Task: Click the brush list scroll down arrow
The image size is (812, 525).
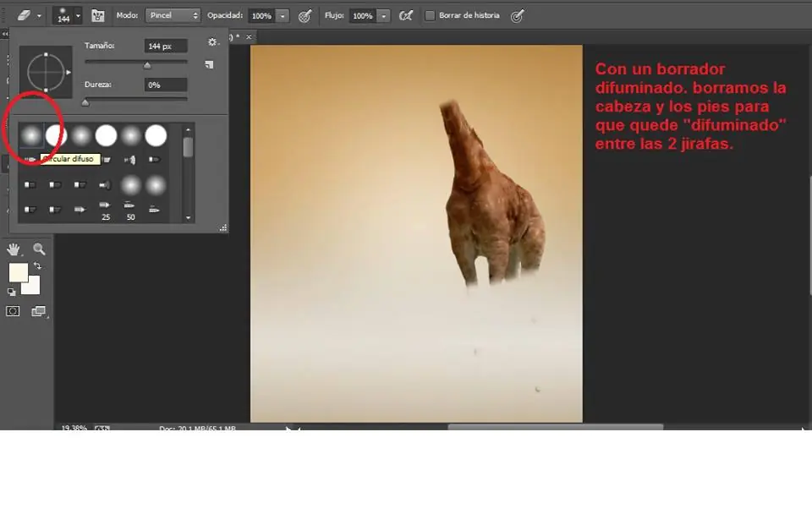Action: (x=189, y=218)
